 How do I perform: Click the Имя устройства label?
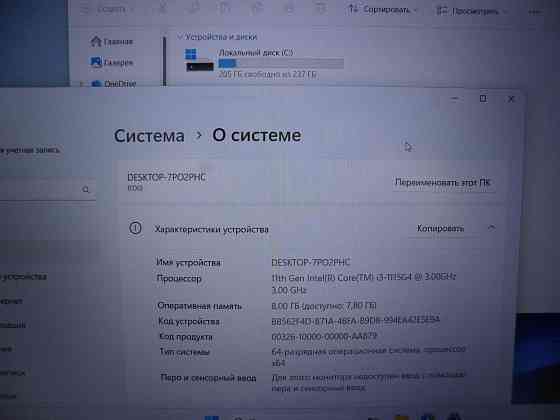pos(188,262)
